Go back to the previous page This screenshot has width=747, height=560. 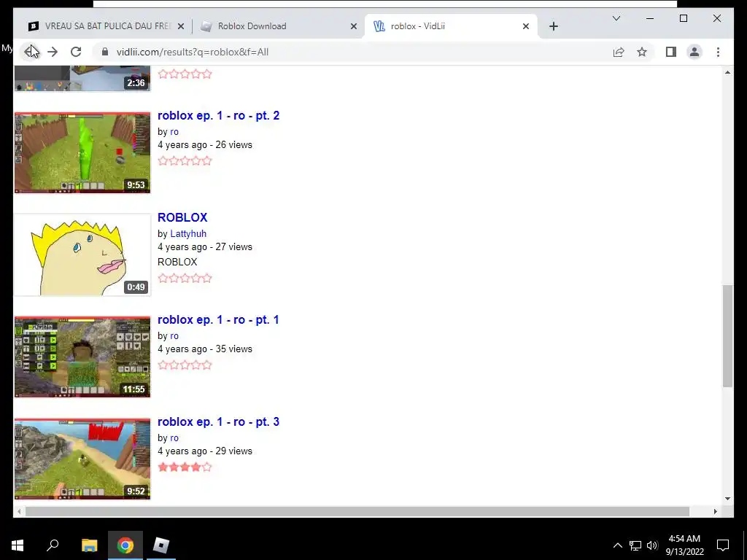pos(31,52)
